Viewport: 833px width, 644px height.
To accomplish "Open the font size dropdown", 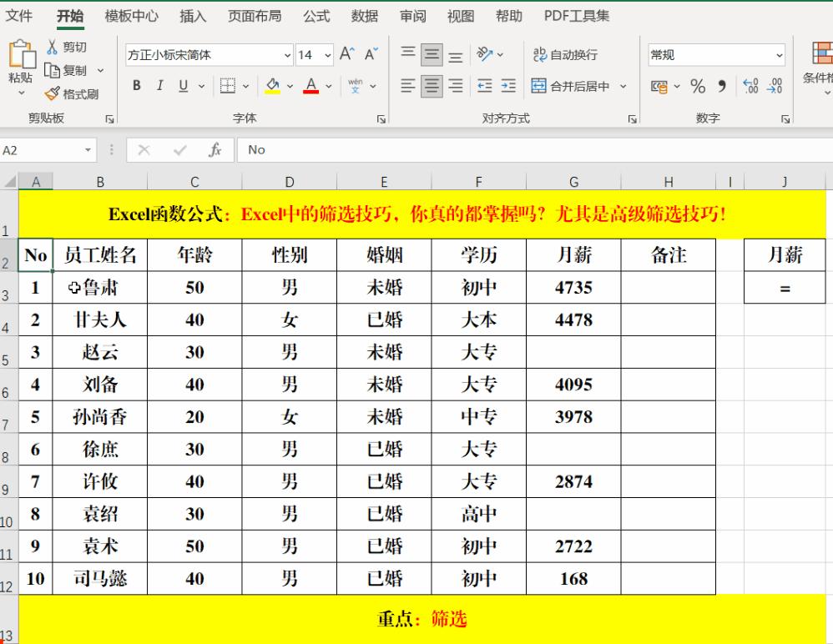I will 327,55.
